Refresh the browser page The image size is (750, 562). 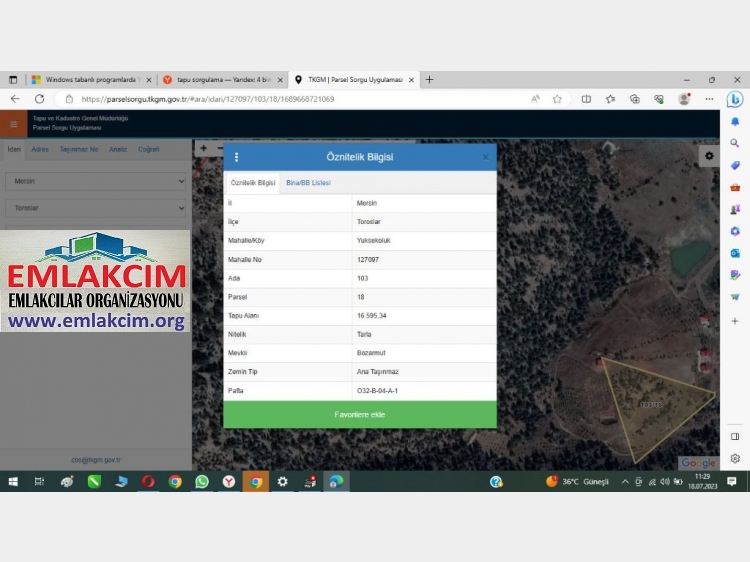pyautogui.click(x=39, y=99)
